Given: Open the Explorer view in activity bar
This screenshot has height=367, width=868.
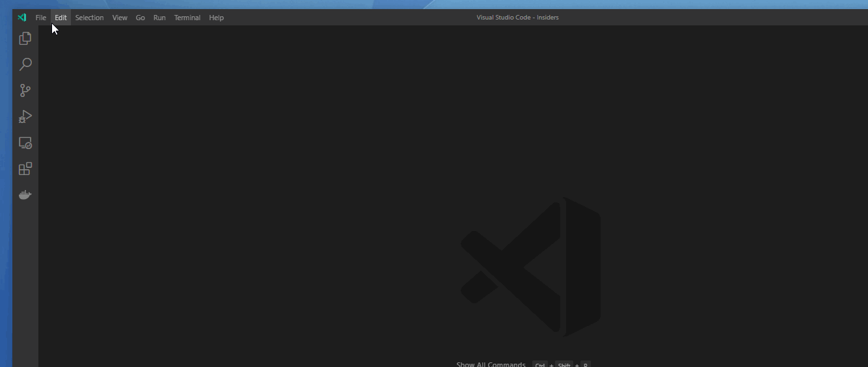Looking at the screenshot, I should pos(25,38).
